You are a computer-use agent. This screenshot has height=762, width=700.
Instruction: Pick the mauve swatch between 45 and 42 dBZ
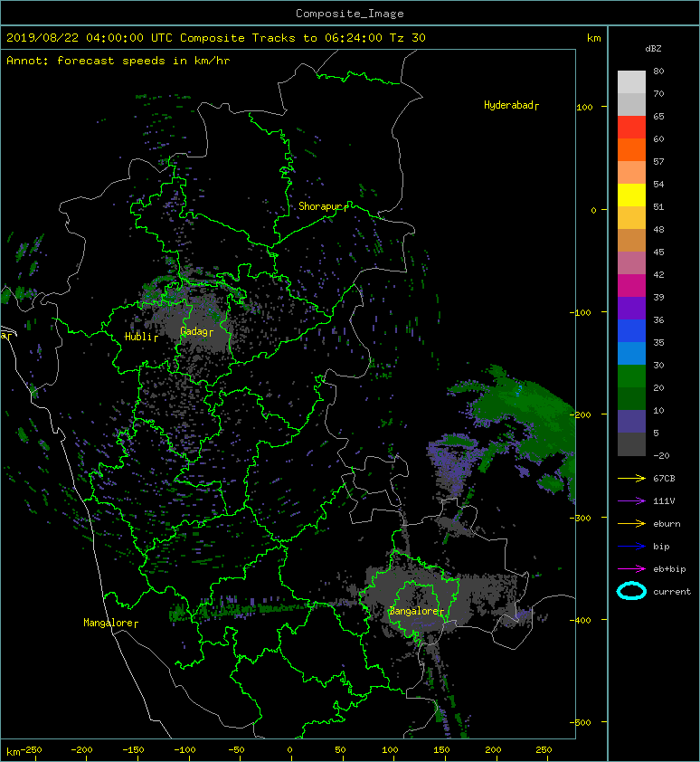pos(631,263)
